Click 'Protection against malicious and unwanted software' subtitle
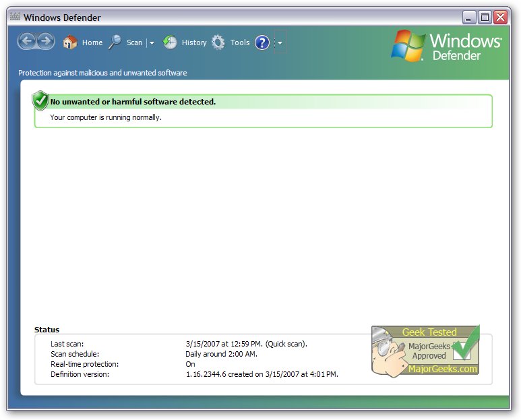Image resolution: width=521 pixels, height=420 pixels. click(102, 73)
